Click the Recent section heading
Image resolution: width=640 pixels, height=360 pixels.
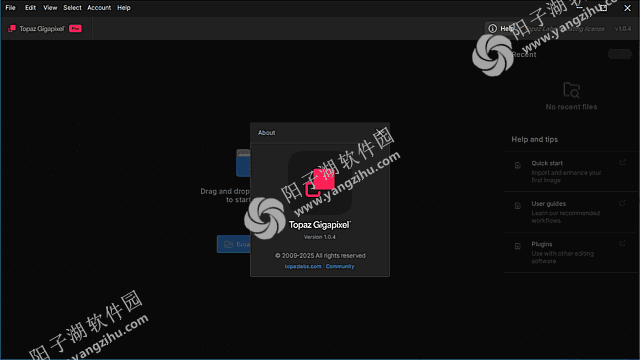[524, 55]
